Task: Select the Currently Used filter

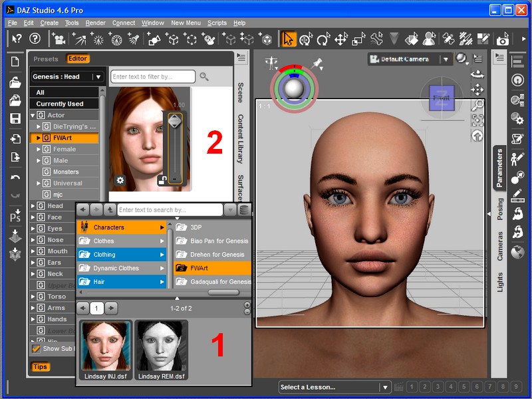Action: (64, 104)
